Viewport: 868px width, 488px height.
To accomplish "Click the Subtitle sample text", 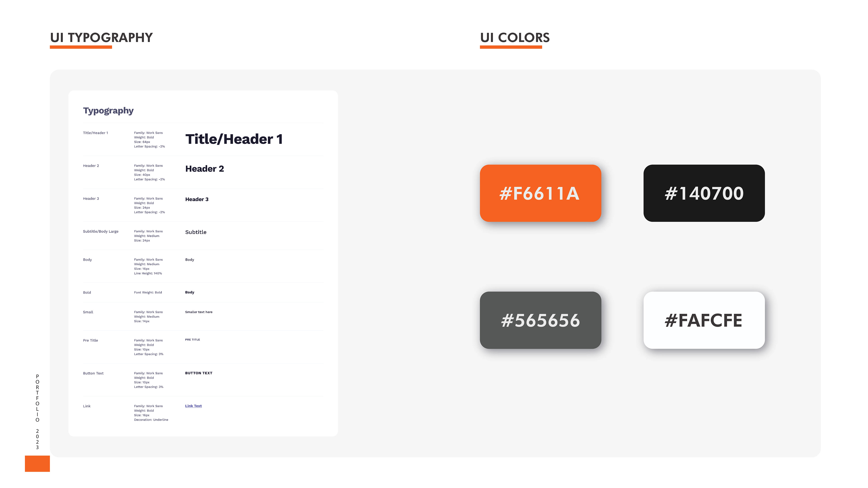I will [196, 232].
